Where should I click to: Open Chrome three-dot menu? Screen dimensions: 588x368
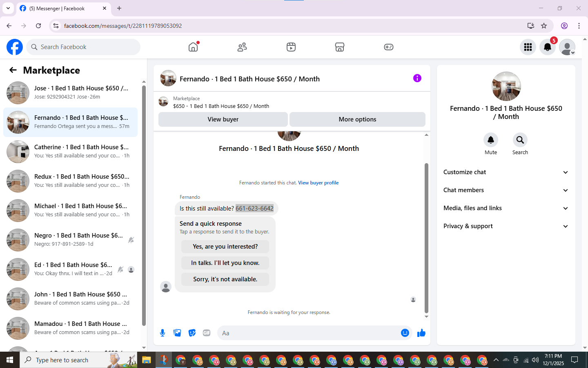click(579, 26)
